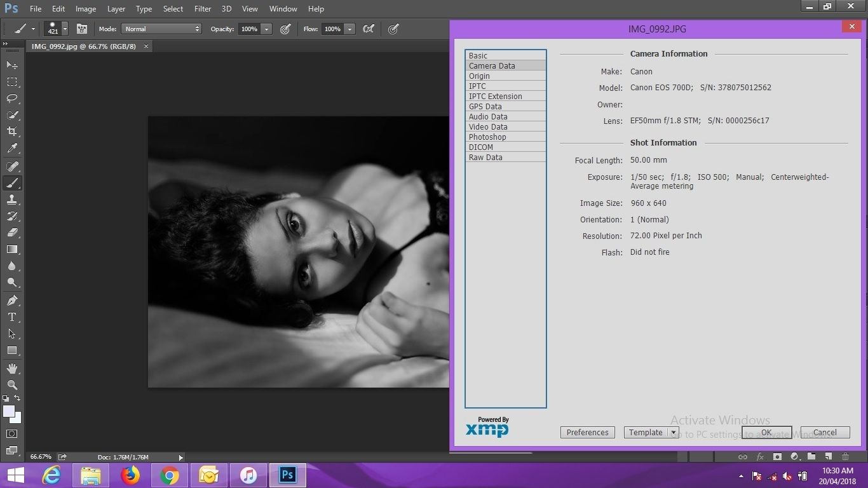This screenshot has width=868, height=488.
Task: Click the fx layer style icon
Action: click(760, 456)
